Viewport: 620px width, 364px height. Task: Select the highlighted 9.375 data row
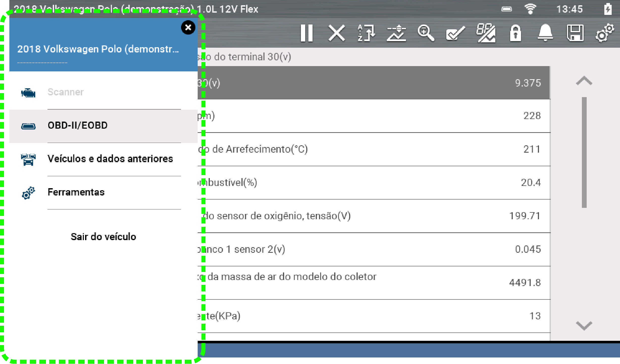374,83
